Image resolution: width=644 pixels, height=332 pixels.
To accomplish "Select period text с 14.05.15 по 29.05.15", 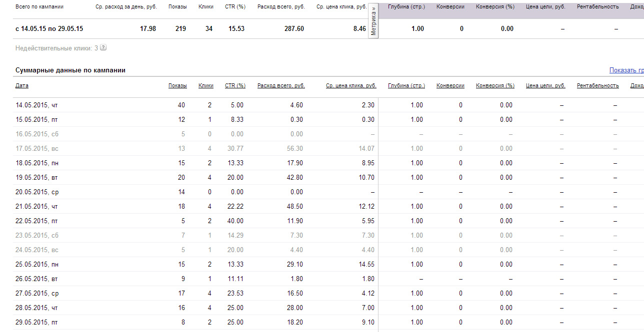I will click(x=49, y=29).
